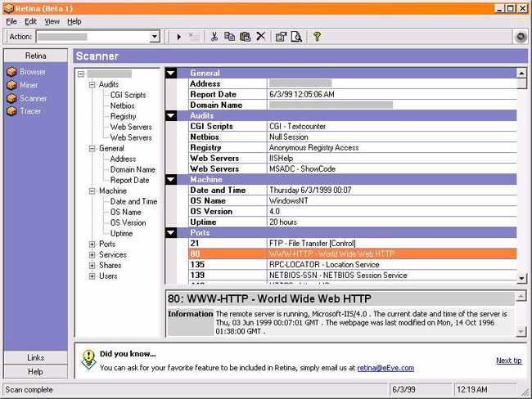Click the Next tip link
Image resolution: width=532 pixels, height=399 pixels.
pyautogui.click(x=508, y=361)
